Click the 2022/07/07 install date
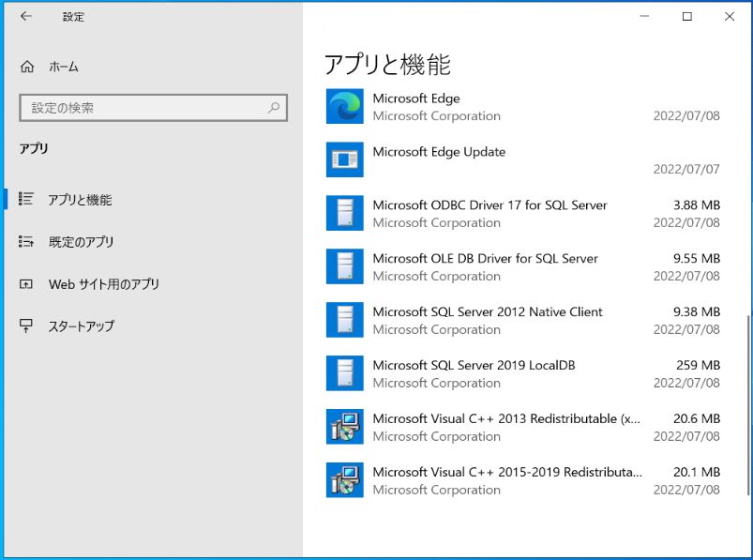Image resolution: width=753 pixels, height=560 pixels. click(x=686, y=169)
